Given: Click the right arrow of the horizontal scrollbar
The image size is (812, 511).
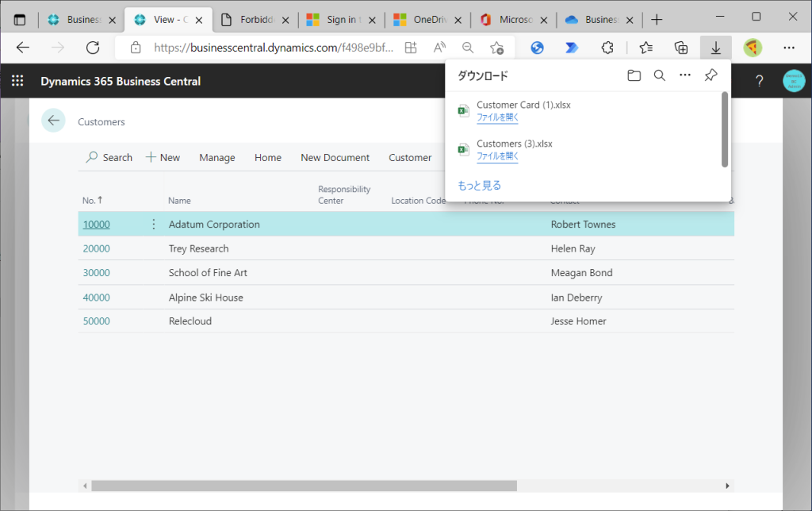Looking at the screenshot, I should coord(727,486).
